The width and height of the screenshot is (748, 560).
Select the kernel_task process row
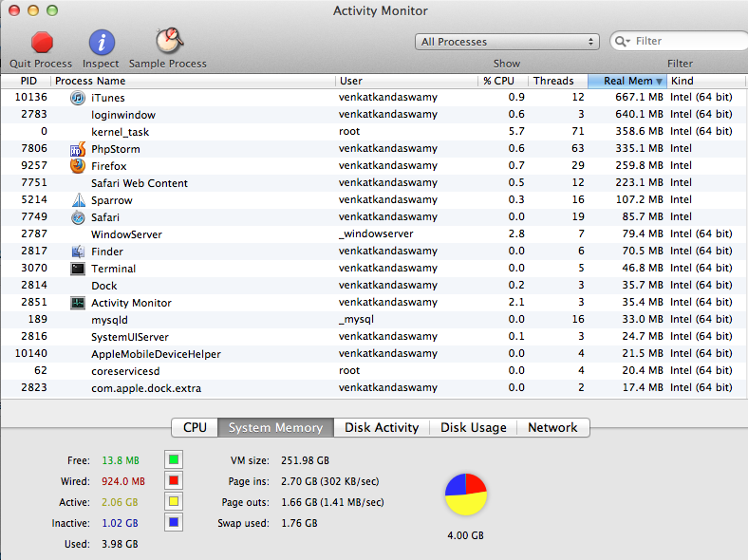[x=374, y=132]
